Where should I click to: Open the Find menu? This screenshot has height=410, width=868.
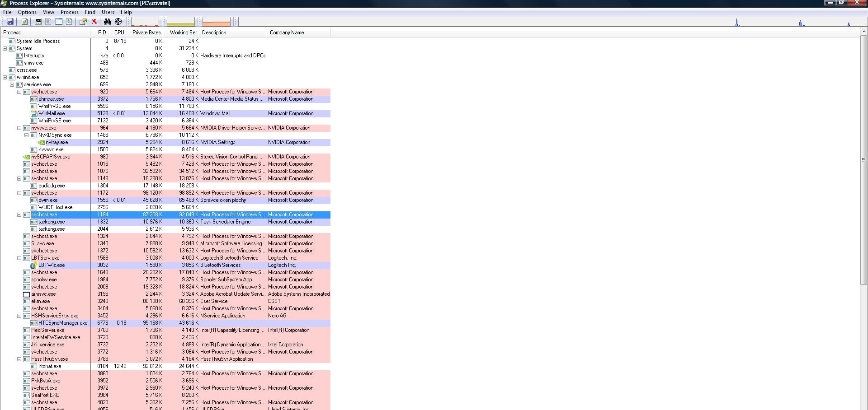point(90,12)
